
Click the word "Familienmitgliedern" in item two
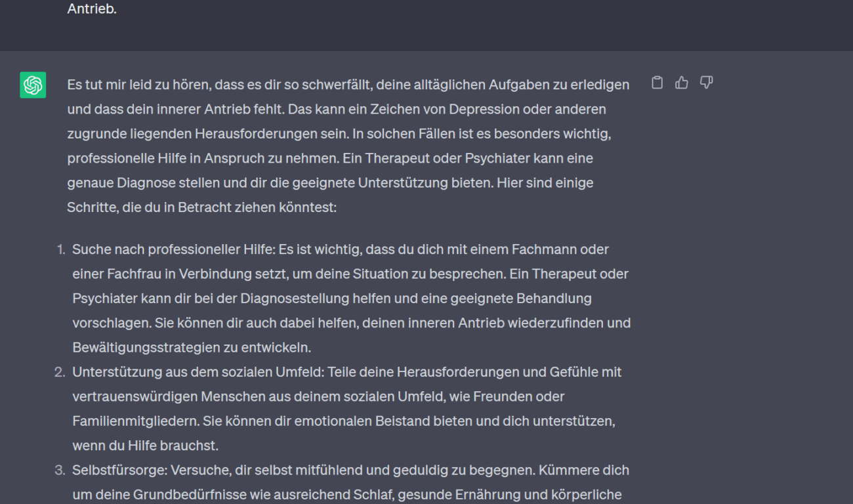click(135, 421)
